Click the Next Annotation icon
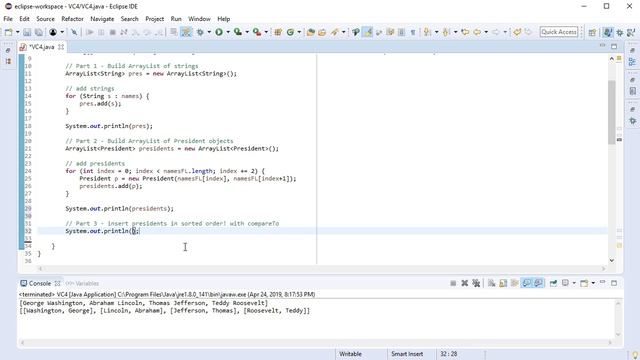 point(427,32)
